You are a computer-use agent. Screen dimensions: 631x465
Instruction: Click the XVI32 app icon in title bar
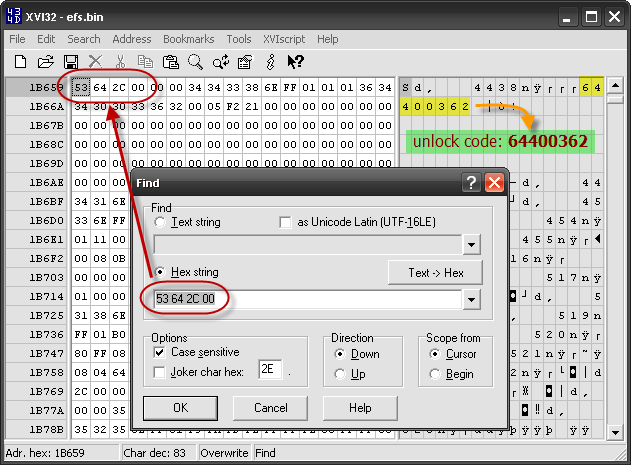coord(14,17)
